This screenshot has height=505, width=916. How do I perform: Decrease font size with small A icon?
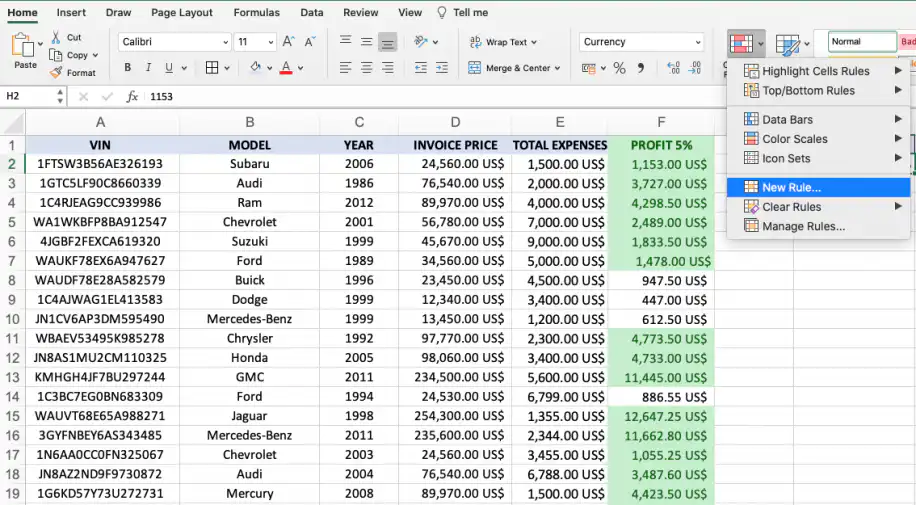310,41
